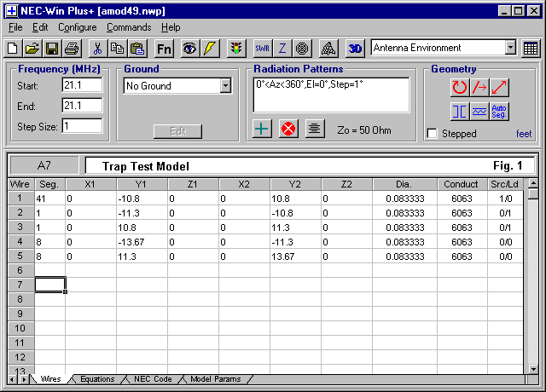Click the vertical scrollbar down arrow
This screenshot has height=392, width=546.
[533, 368]
